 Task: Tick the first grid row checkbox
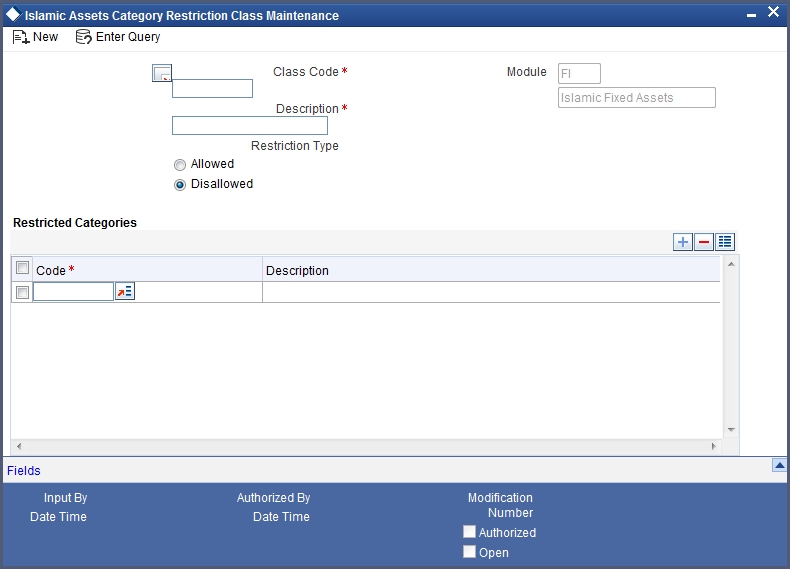pos(22,292)
